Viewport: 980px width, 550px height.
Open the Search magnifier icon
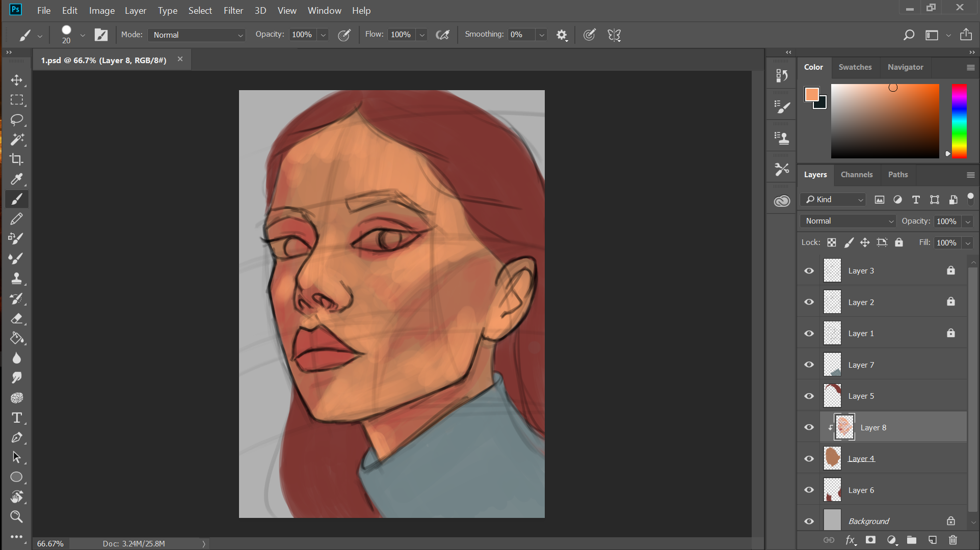pyautogui.click(x=909, y=35)
